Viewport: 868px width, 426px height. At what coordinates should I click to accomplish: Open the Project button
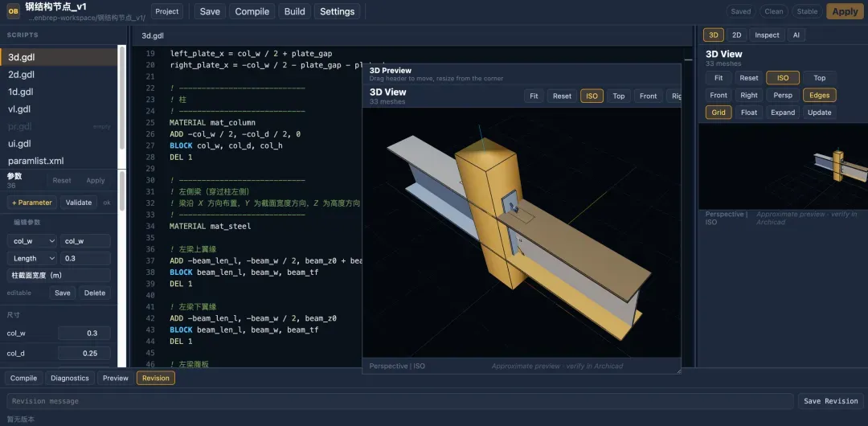pyautogui.click(x=167, y=11)
